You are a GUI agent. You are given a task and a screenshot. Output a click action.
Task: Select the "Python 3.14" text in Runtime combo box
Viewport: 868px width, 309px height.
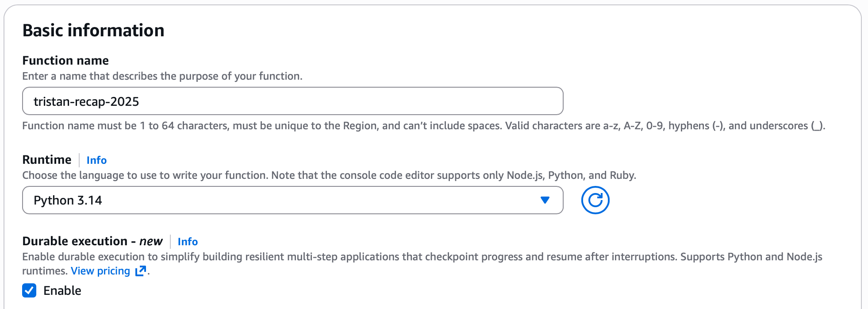pos(68,200)
